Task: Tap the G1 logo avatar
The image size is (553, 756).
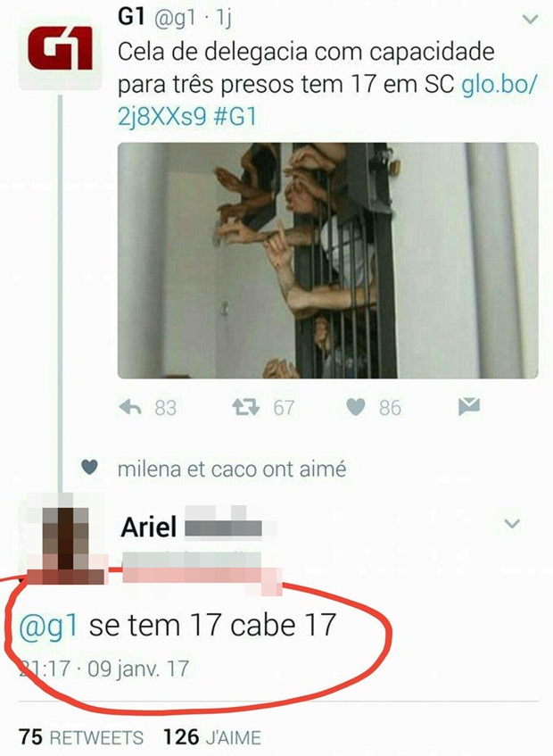Action: click(x=61, y=51)
